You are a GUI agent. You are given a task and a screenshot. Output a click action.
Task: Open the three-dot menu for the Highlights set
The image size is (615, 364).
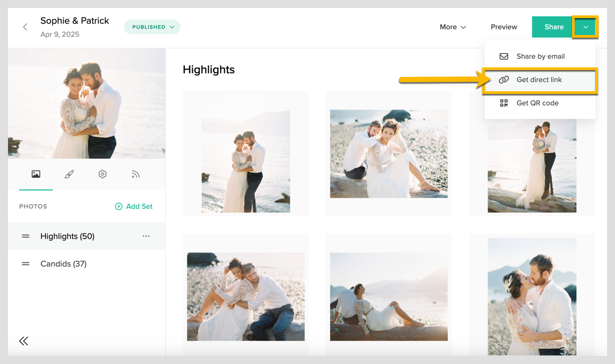point(146,236)
